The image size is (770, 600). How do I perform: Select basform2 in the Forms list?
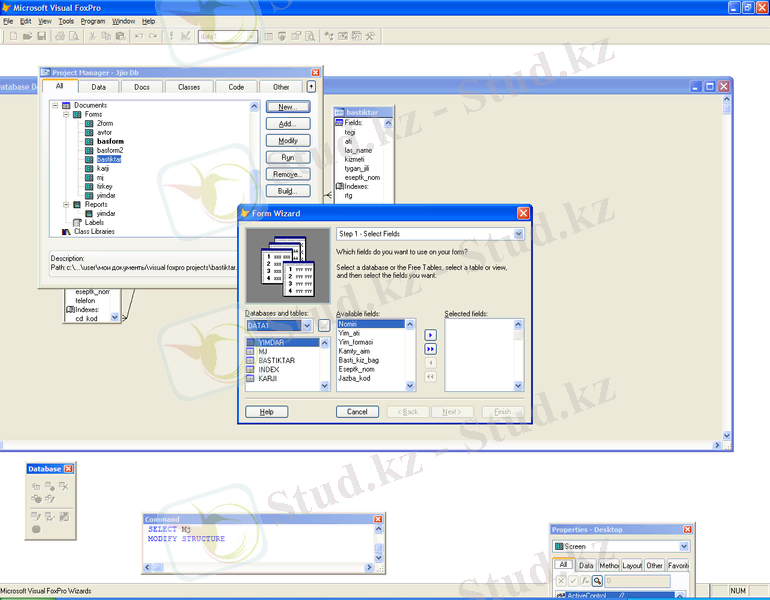[x=110, y=150]
